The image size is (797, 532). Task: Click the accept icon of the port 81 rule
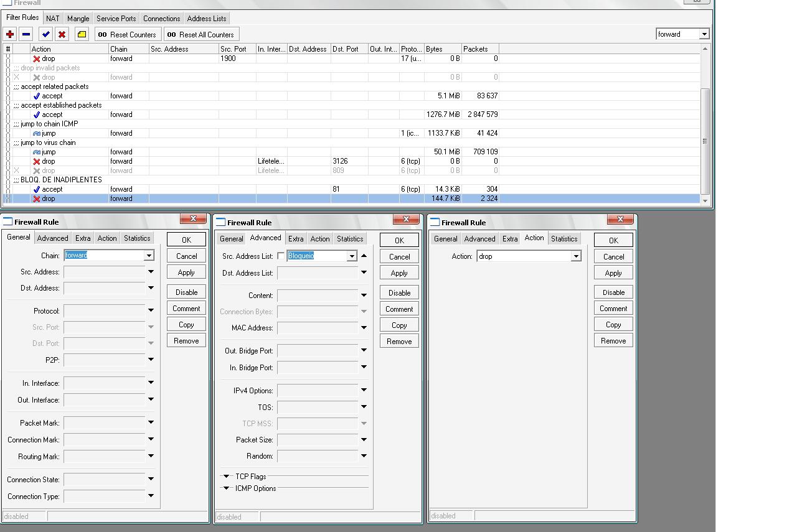[37, 189]
